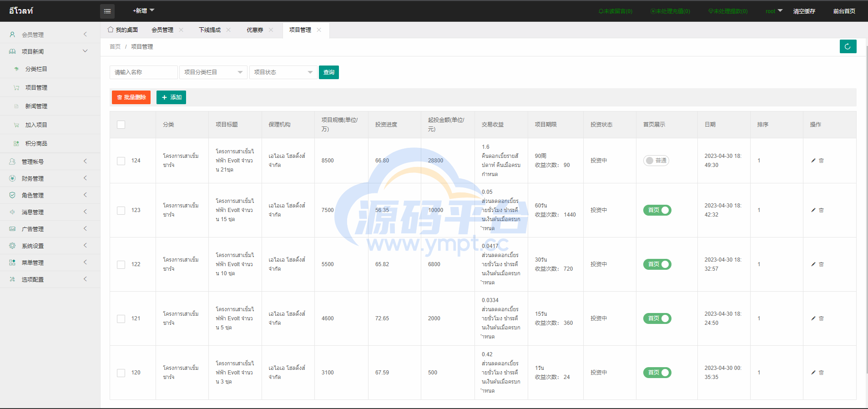The image size is (868, 409).
Task: Check the checkbox for row 122
Action: (121, 265)
